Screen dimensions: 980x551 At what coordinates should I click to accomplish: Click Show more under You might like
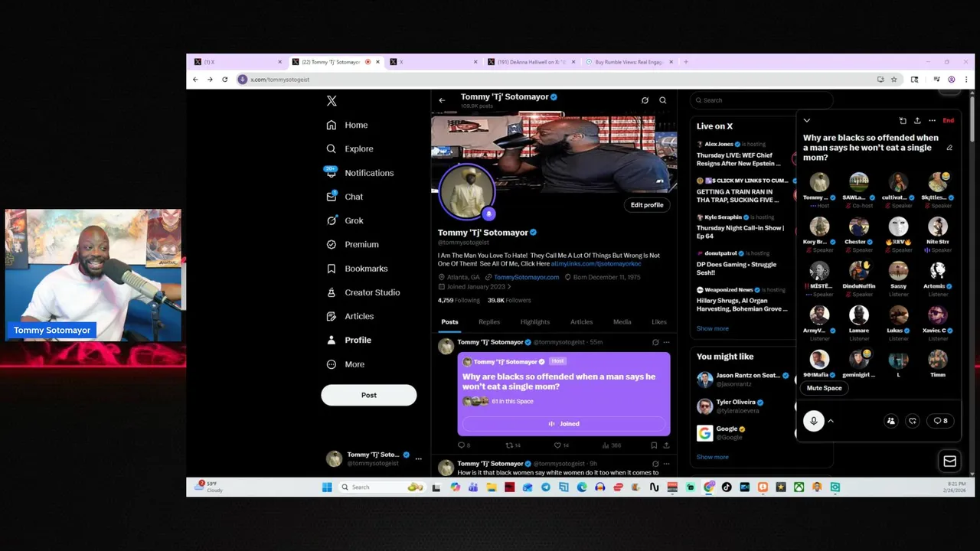click(713, 457)
